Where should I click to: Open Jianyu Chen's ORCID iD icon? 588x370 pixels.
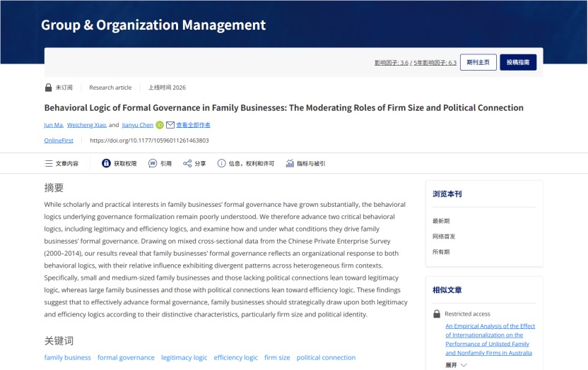160,125
